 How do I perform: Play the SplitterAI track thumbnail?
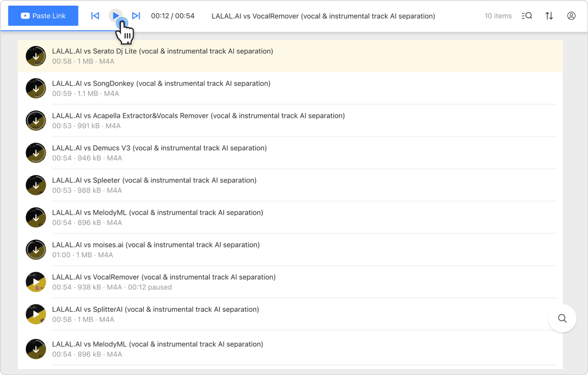point(36,314)
